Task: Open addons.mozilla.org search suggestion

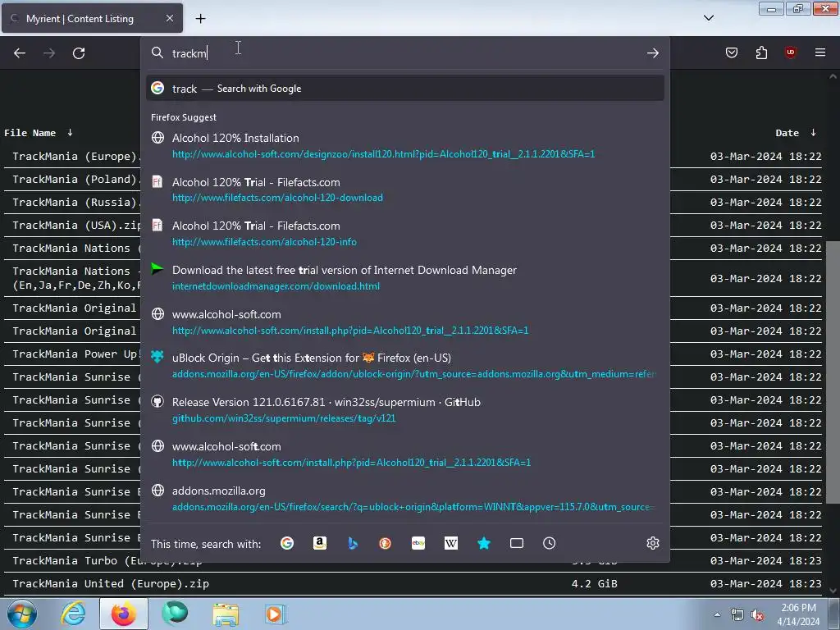Action: pos(405,498)
